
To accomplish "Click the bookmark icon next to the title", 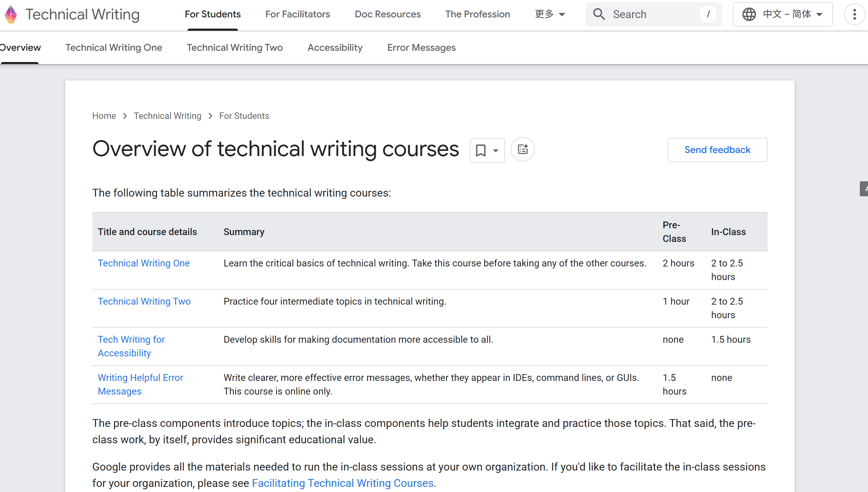I will (x=481, y=150).
